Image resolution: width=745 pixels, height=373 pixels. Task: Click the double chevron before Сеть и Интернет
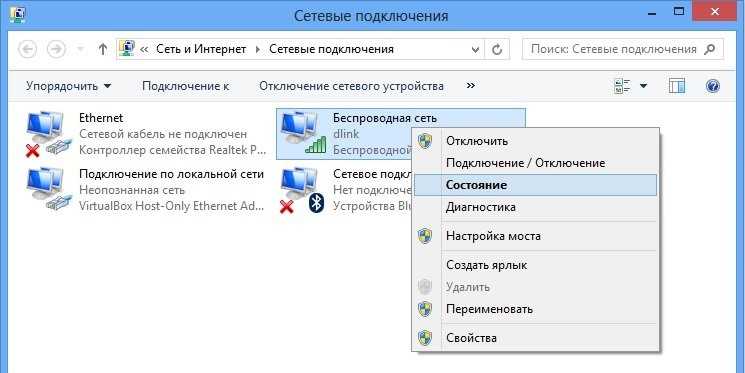pyautogui.click(x=144, y=49)
